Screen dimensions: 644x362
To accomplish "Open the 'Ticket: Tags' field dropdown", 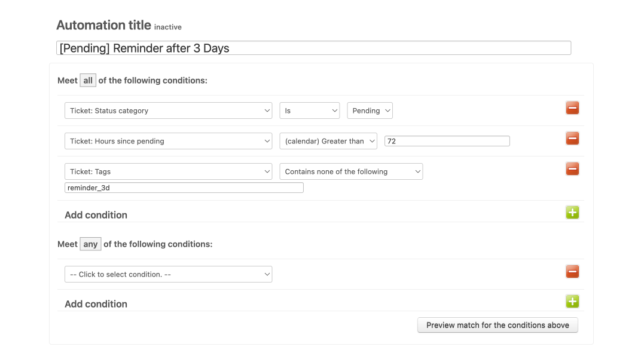I will [168, 171].
